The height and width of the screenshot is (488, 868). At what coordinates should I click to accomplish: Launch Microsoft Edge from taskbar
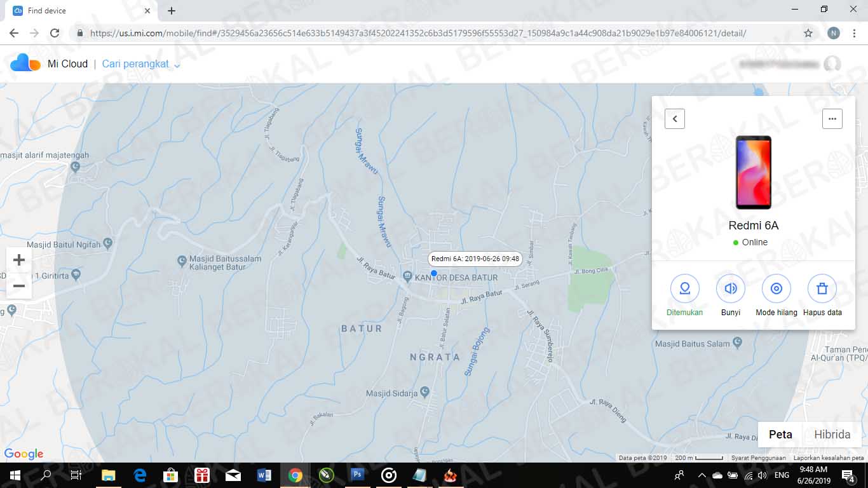point(140,475)
